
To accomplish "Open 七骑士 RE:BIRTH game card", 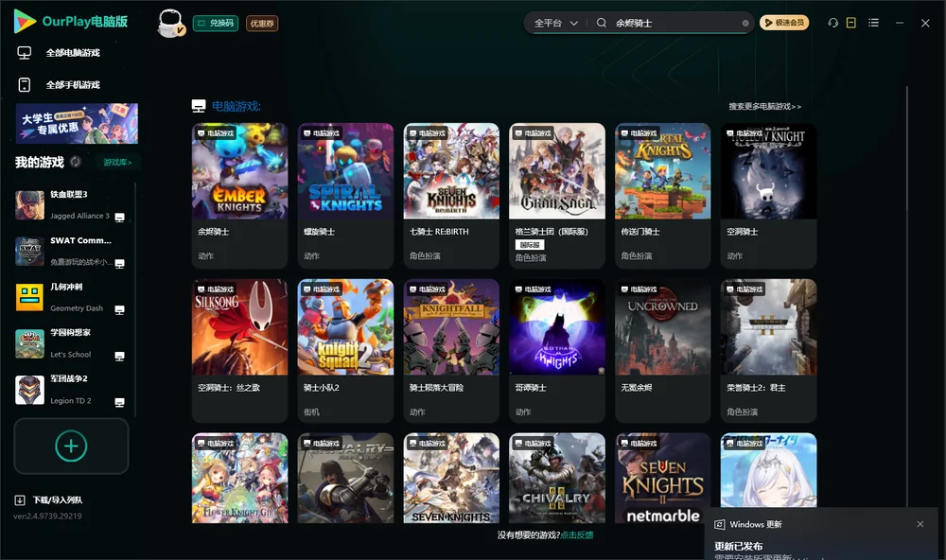I will point(451,196).
